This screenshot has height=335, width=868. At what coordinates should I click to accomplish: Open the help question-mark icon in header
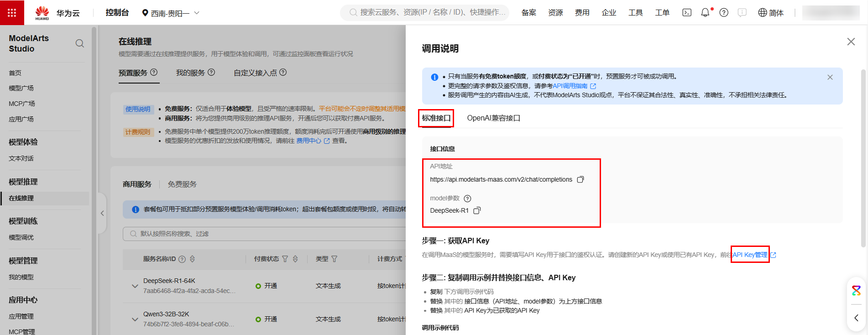[724, 13]
